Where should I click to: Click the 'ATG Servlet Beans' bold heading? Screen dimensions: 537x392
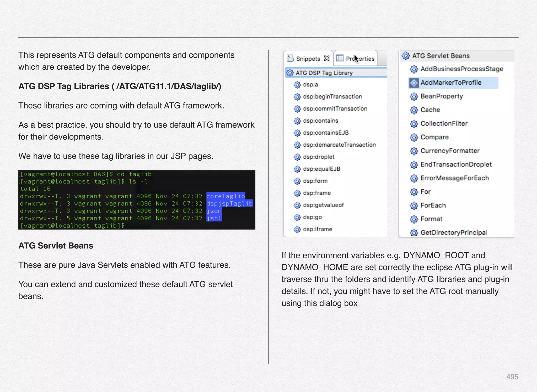(56, 246)
